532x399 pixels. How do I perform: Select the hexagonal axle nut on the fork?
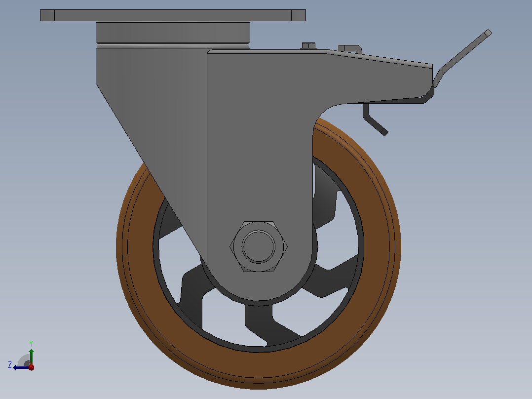tap(259, 246)
